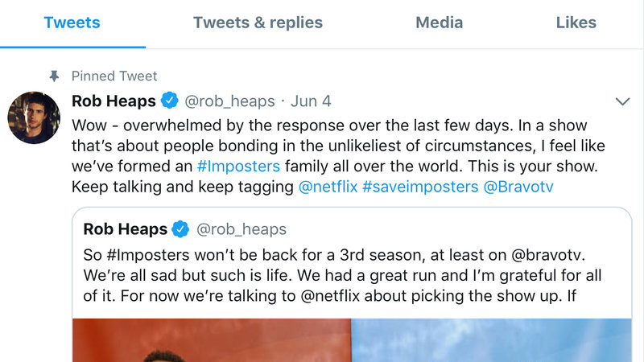This screenshot has width=644, height=362.
Task: Select the Media tab
Action: [439, 23]
